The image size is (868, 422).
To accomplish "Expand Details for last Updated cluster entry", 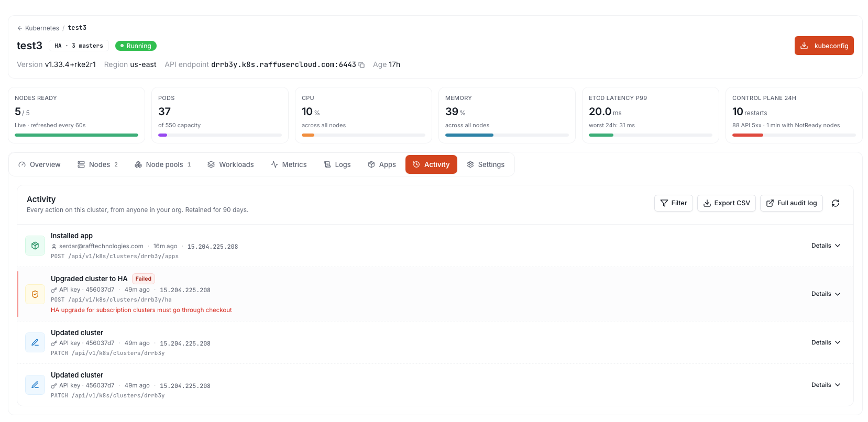I will click(826, 385).
